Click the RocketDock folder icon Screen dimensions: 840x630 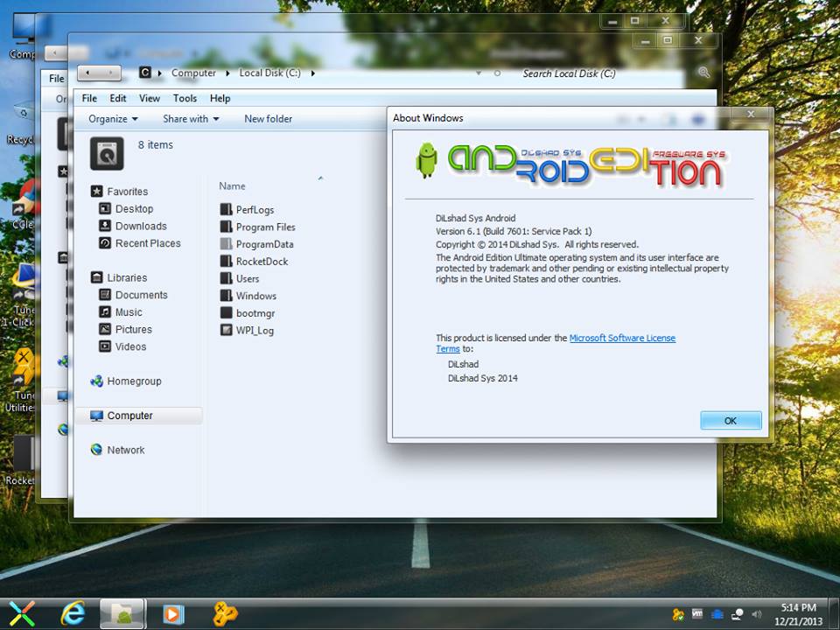226,261
